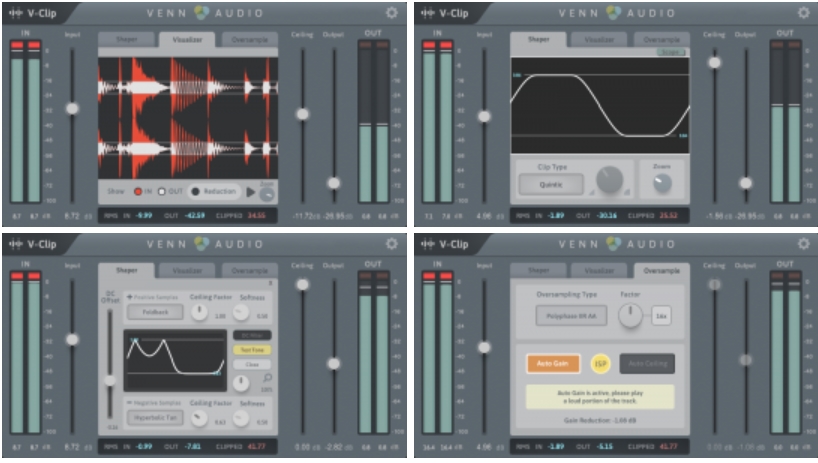This screenshot has height=463, width=818.
Task: Toggle the orange Auto Gain button
Action: click(x=553, y=363)
